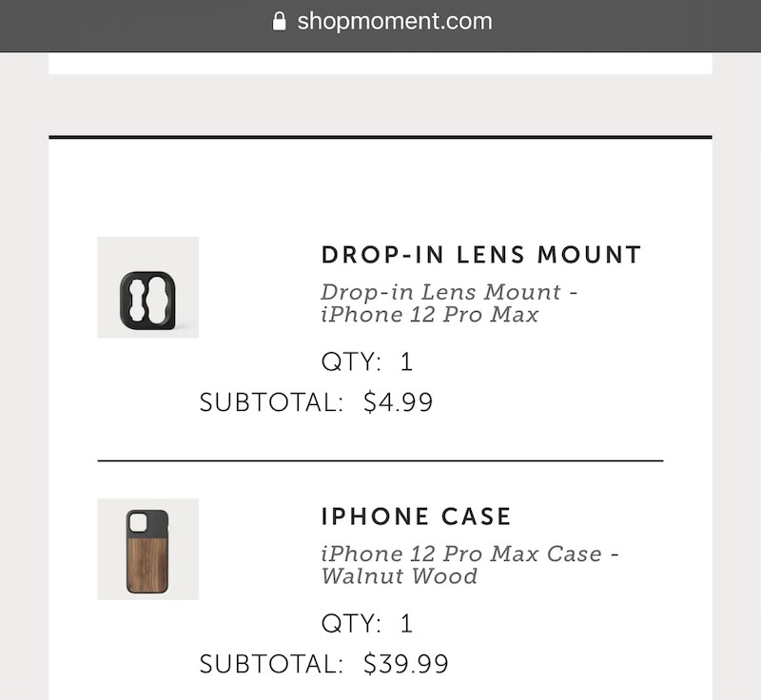The image size is (761, 700).
Task: Click the white card strip under the address bar
Action: coord(380,63)
